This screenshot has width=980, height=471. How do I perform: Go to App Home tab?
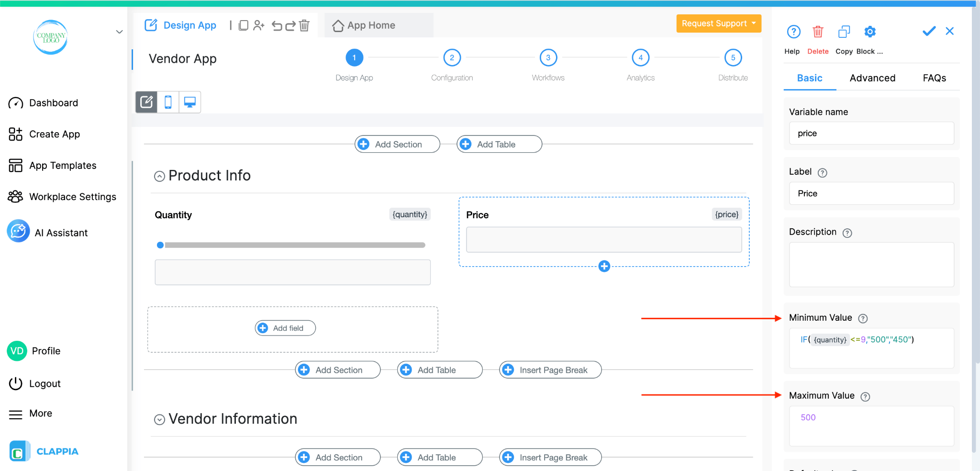379,25
